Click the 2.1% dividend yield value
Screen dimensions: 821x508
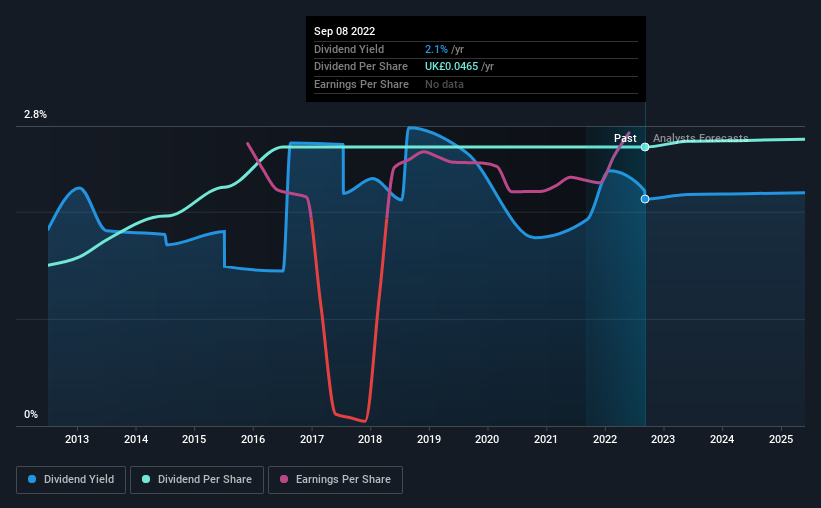(436, 49)
